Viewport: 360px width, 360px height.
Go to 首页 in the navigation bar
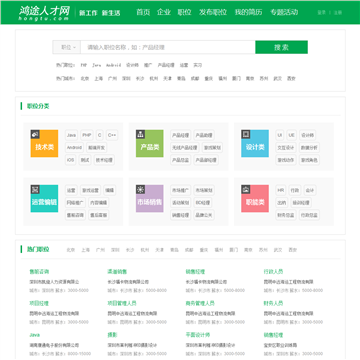pyautogui.click(x=143, y=12)
